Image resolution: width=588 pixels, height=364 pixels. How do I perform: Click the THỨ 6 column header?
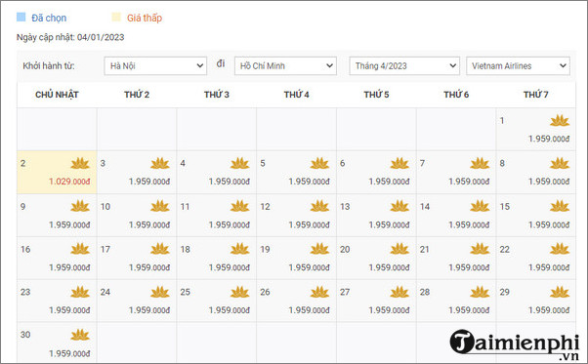tap(456, 95)
